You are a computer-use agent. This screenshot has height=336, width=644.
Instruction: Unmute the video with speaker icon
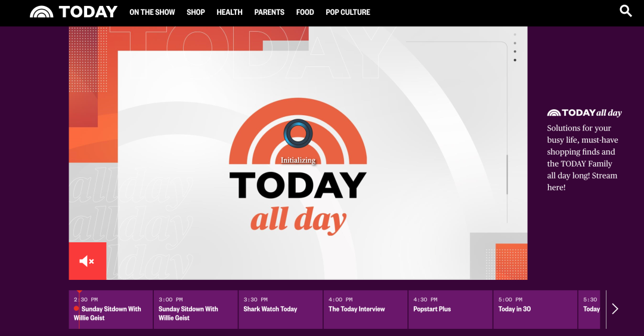(87, 261)
